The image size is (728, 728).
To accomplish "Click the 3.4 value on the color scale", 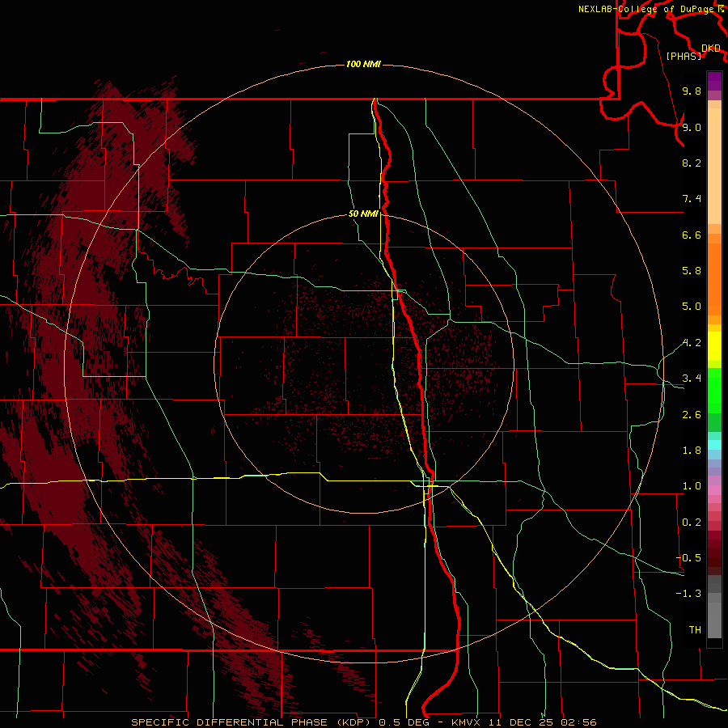I will (x=692, y=379).
